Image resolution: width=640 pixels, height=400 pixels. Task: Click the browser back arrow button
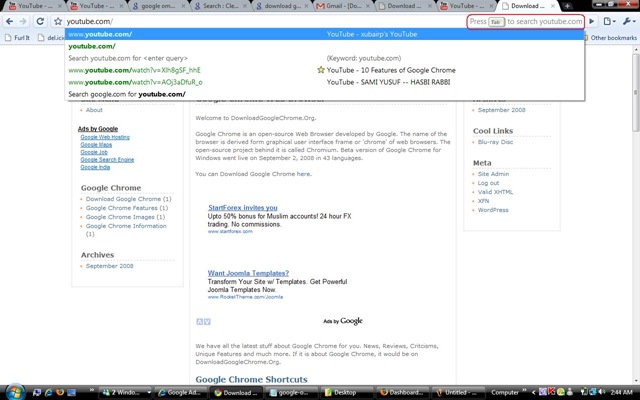(x=9, y=21)
